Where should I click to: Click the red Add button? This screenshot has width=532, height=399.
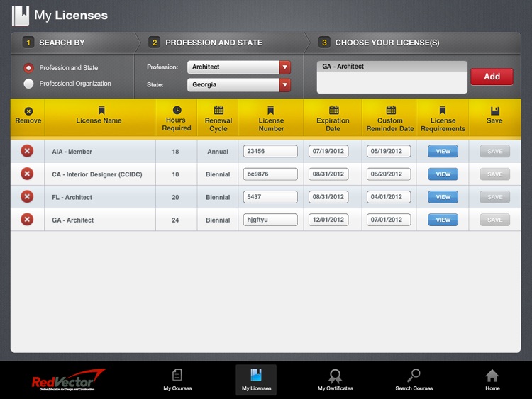(492, 77)
